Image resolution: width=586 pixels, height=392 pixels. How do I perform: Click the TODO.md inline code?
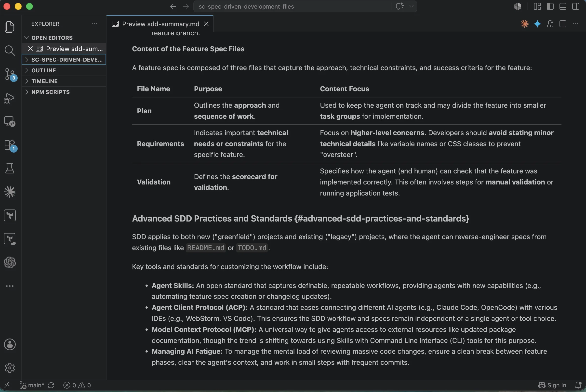coord(252,248)
